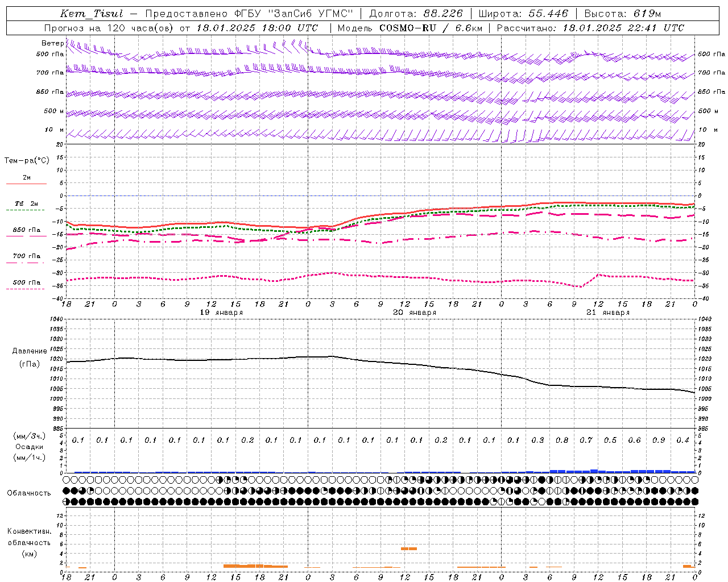Click the 'Облачность' cloud cover label

[x=29, y=493]
